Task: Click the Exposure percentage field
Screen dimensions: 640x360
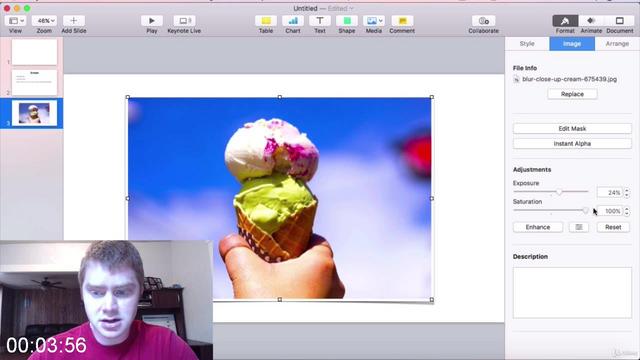Action: (x=609, y=192)
